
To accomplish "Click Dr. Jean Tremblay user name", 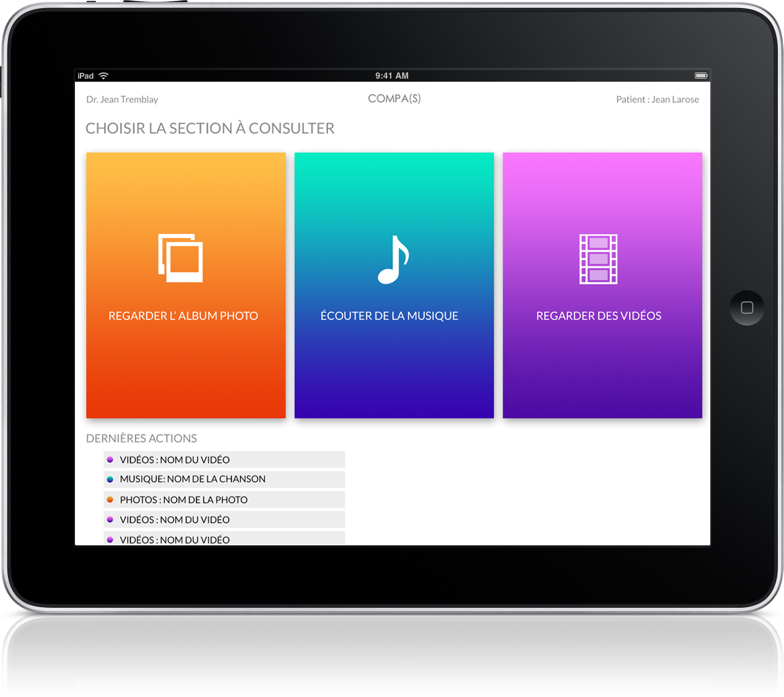I will [122, 100].
